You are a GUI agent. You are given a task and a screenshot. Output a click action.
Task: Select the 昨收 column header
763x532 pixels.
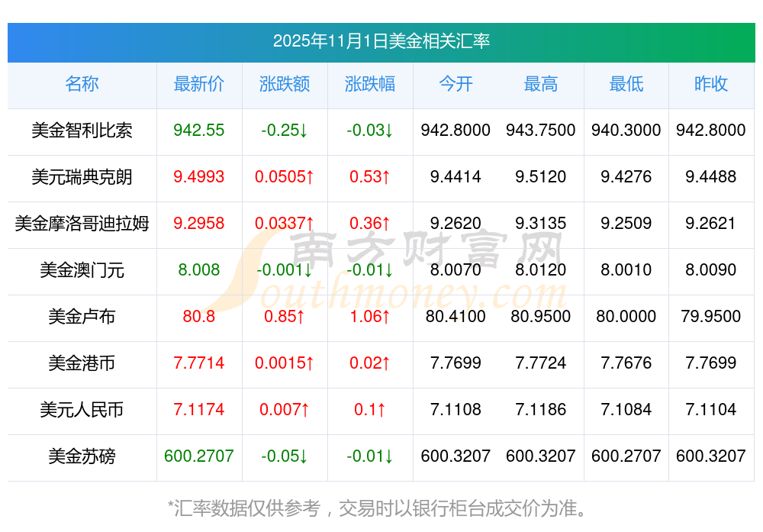710,84
